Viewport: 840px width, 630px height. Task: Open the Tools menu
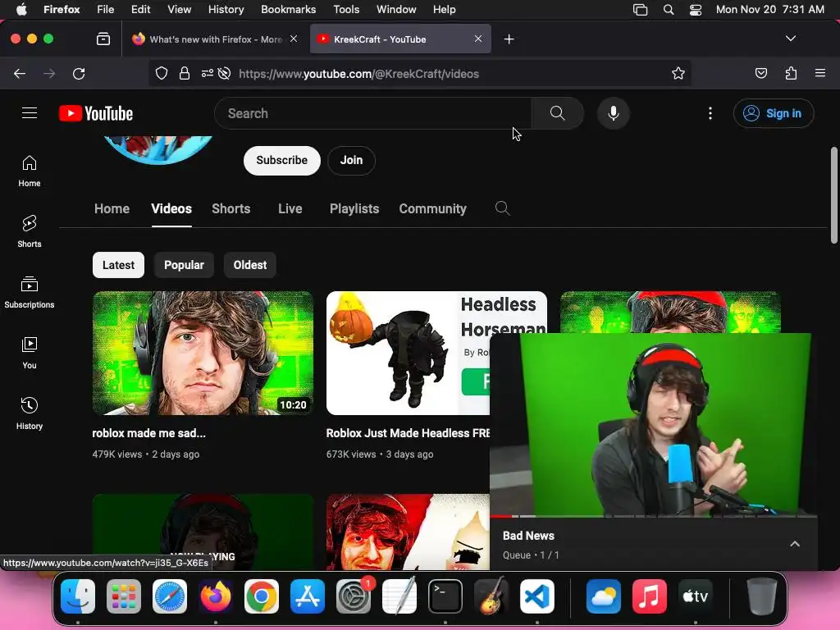pyautogui.click(x=346, y=10)
